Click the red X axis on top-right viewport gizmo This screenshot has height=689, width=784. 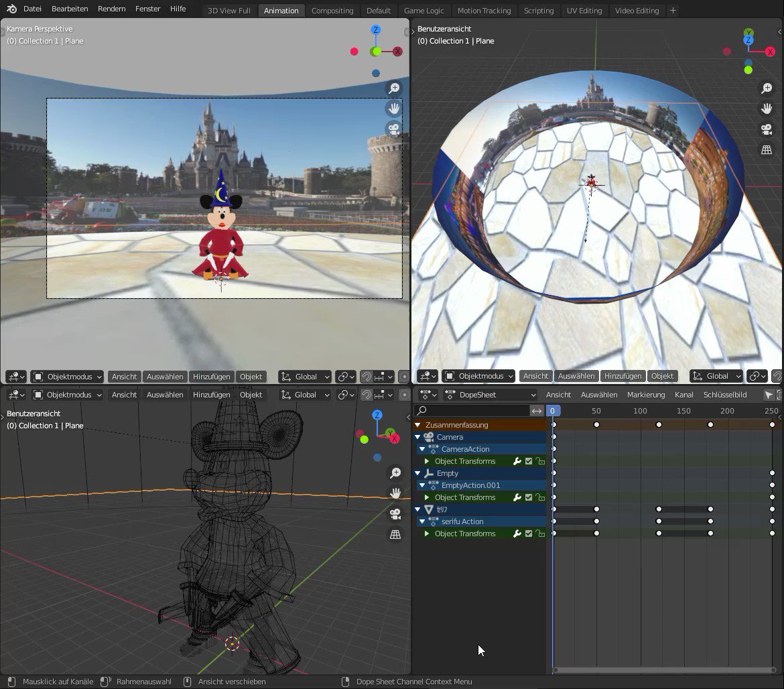[x=771, y=52]
